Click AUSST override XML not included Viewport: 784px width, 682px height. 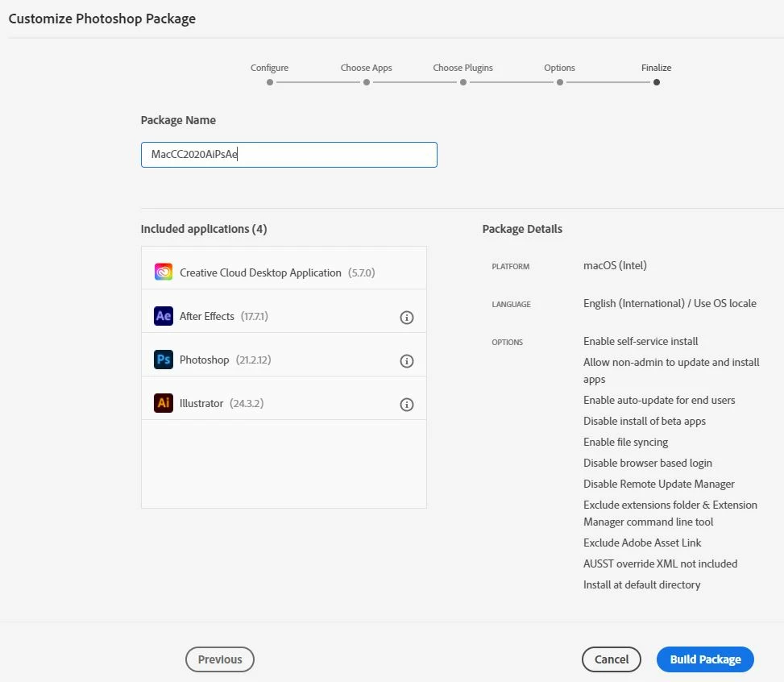pos(660,564)
